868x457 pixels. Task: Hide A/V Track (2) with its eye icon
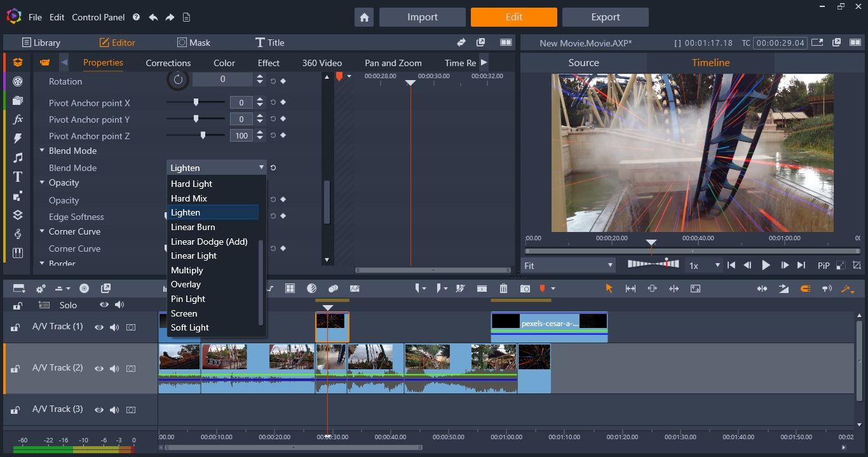pyautogui.click(x=98, y=369)
